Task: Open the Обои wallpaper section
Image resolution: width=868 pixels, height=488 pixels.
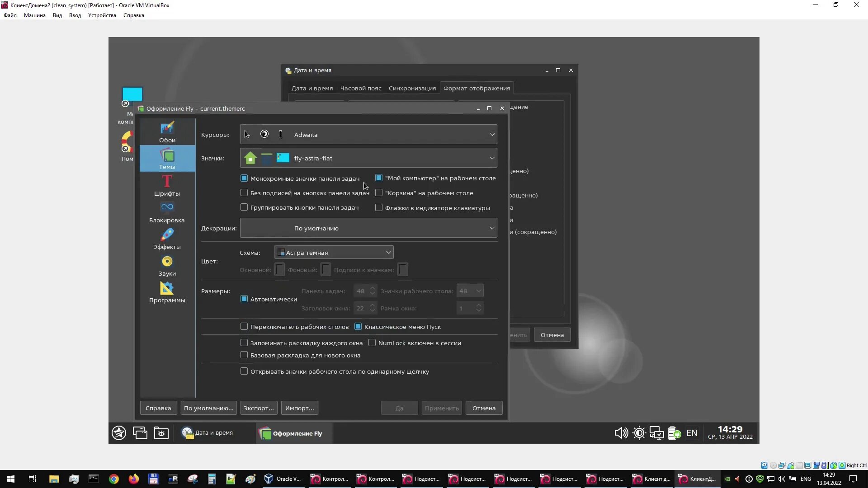Action: tap(167, 132)
